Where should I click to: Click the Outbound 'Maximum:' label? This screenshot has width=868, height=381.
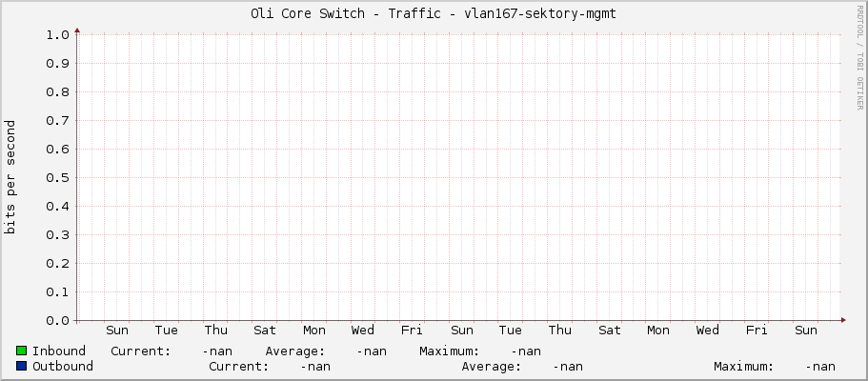743,366
